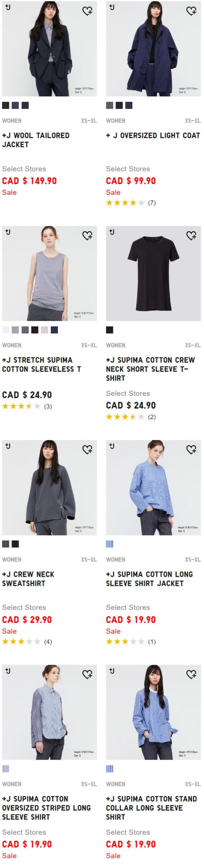Viewport: 204px width, 868px height.
Task: Pick black swatch for Crew Neck Sweatshirt
Action: [x=15, y=544]
